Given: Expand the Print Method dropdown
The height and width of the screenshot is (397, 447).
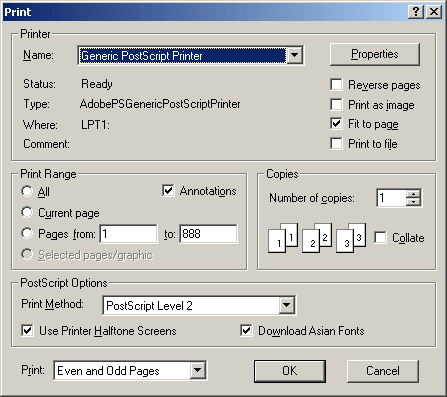Looking at the screenshot, I should point(286,305).
